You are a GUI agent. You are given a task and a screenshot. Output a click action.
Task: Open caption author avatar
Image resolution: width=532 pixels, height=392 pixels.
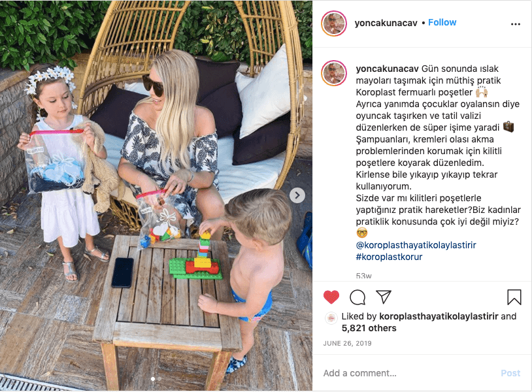click(x=334, y=73)
